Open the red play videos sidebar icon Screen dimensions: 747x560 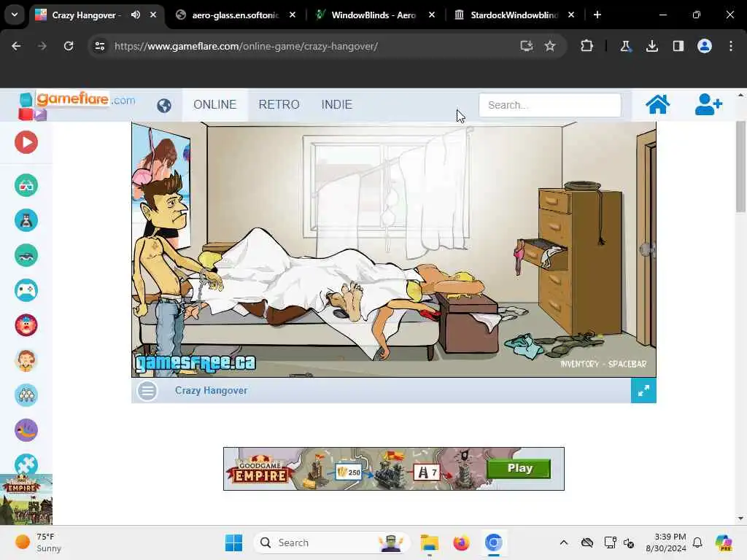tap(26, 142)
